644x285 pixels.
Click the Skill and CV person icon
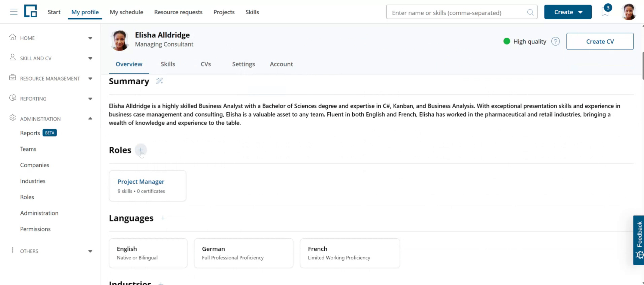(13, 58)
